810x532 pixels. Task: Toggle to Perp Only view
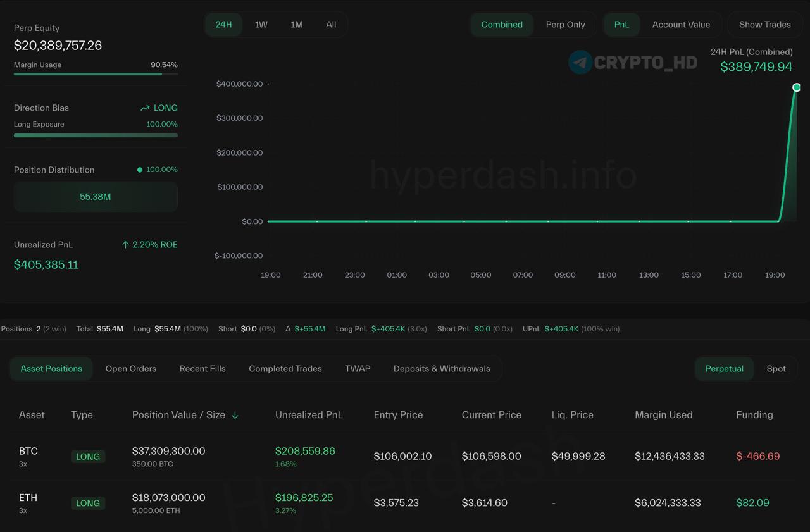click(x=566, y=25)
